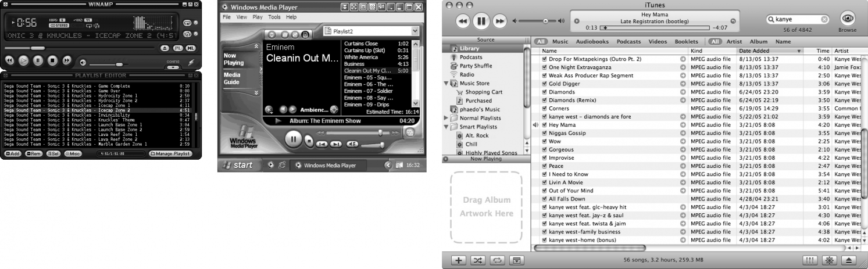Pause the track in Winamp
This screenshot has height=269, width=868.
pos(38,60)
